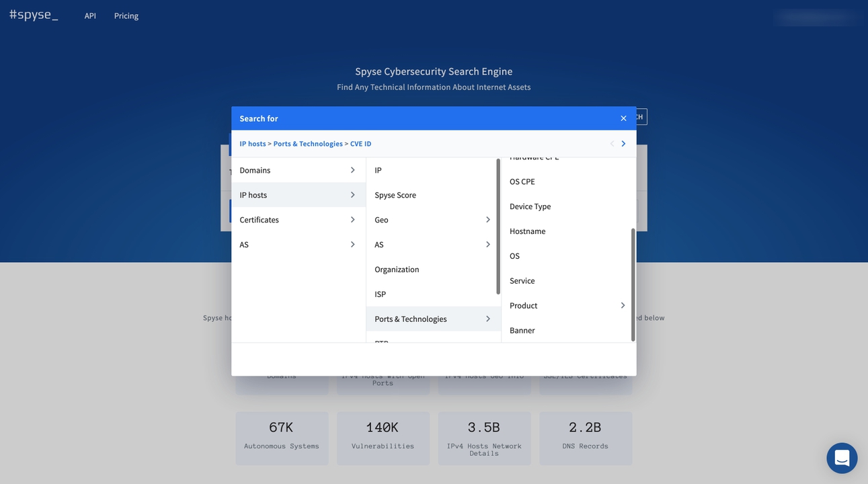Select Ports & Technologies option
The image size is (868, 484).
tap(411, 319)
